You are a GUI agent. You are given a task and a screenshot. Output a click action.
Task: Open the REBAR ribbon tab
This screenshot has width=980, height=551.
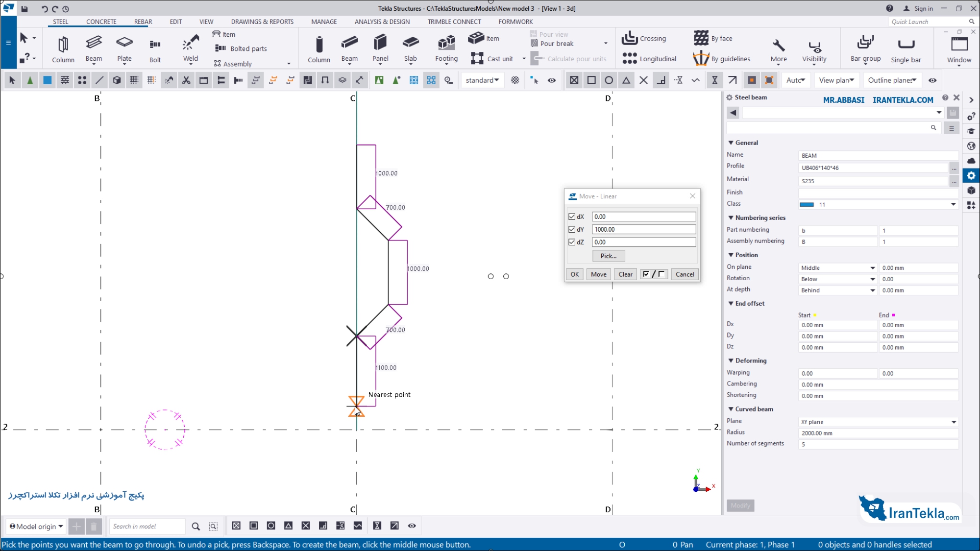pyautogui.click(x=143, y=22)
